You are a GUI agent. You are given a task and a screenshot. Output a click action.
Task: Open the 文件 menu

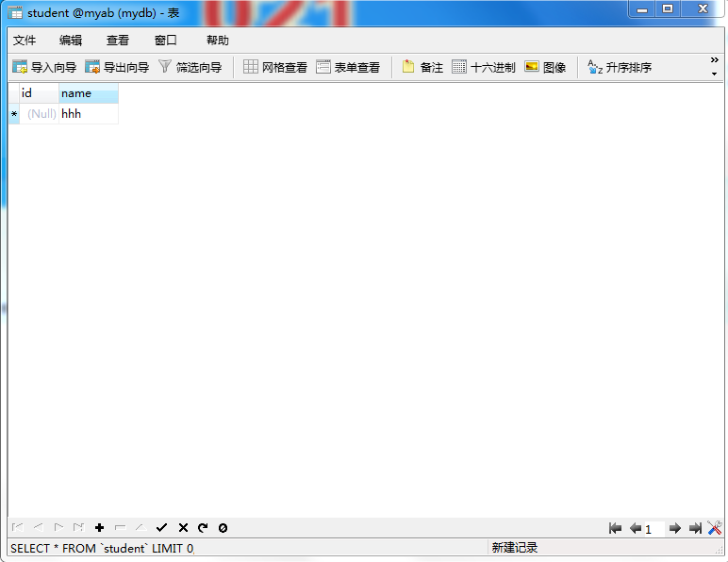coord(25,41)
